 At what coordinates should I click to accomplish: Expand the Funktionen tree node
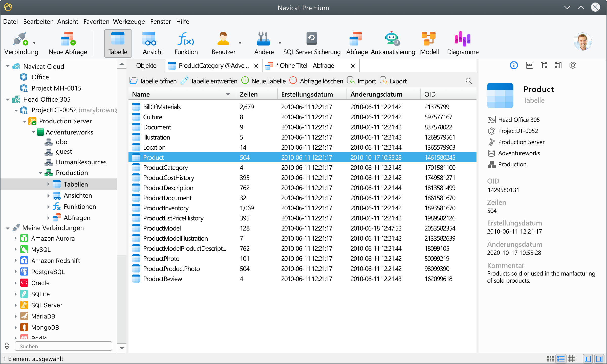click(x=48, y=207)
